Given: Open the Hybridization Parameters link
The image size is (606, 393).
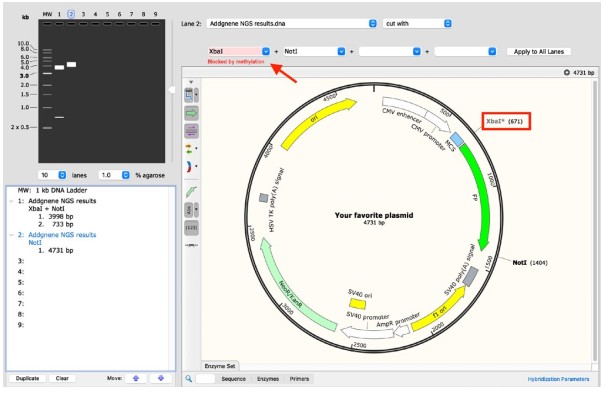Looking at the screenshot, I should [558, 379].
